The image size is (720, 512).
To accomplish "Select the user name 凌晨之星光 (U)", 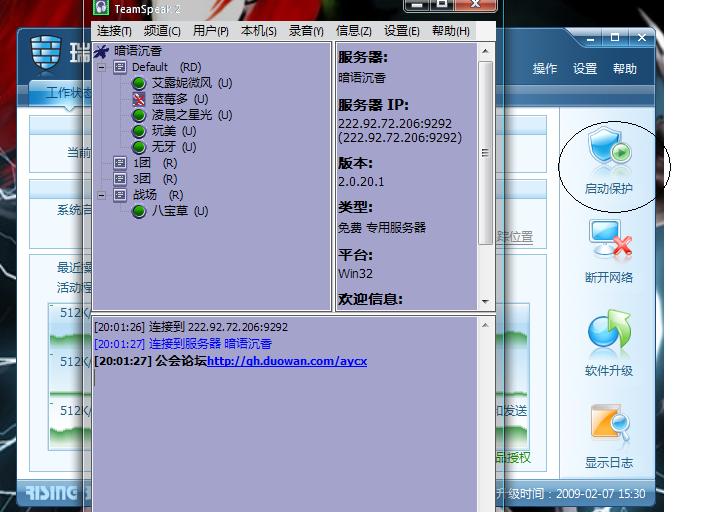I will [192, 115].
